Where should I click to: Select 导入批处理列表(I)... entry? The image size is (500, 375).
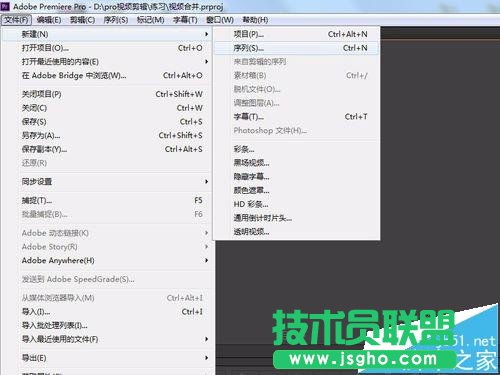click(107, 325)
